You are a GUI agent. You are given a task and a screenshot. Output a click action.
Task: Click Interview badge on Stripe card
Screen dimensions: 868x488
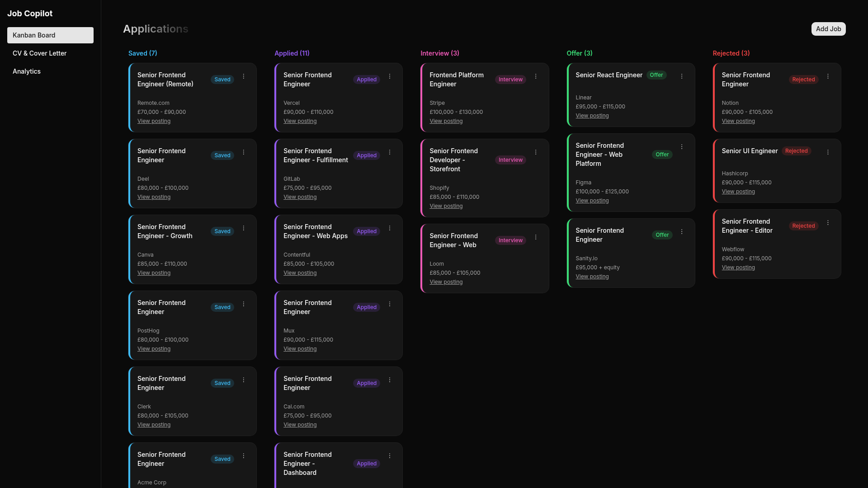click(x=510, y=80)
